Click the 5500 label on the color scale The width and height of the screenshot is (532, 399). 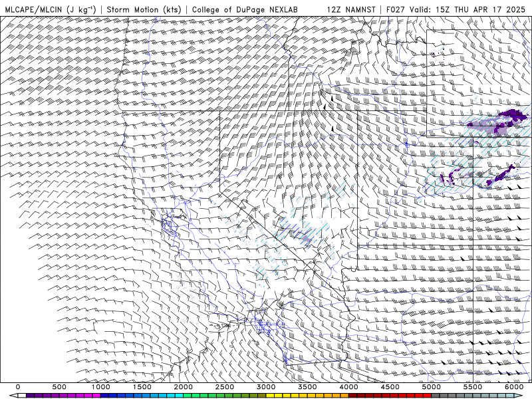(473, 387)
